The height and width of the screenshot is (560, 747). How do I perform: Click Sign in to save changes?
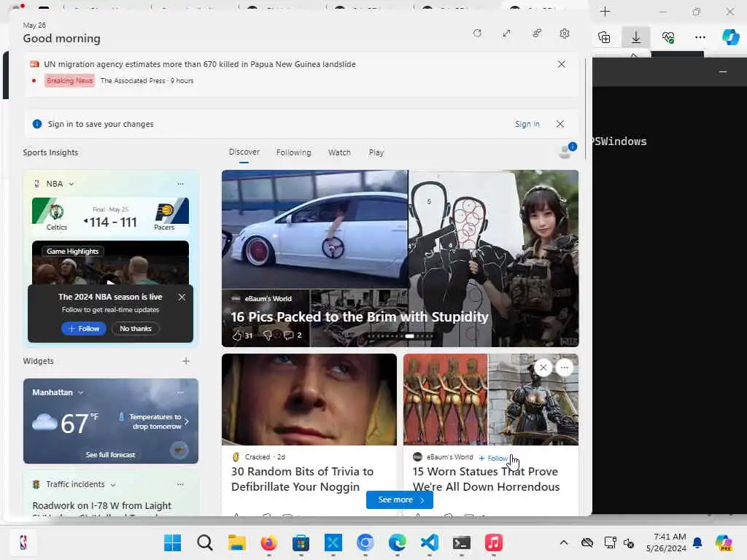tap(527, 124)
